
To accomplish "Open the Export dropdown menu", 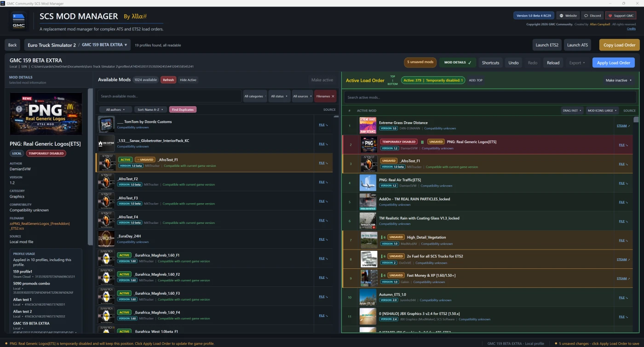I will pyautogui.click(x=577, y=63).
